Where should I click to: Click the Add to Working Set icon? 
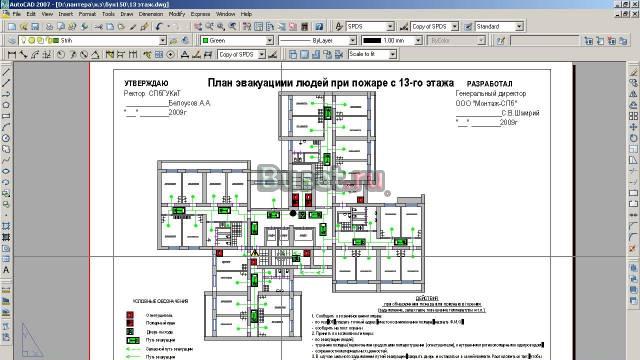(x=589, y=40)
